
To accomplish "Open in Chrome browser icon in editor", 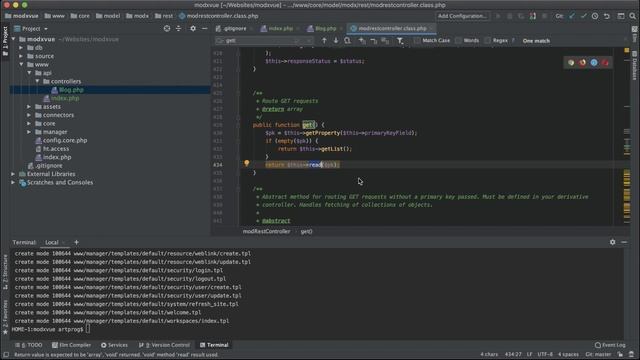I will point(571,62).
